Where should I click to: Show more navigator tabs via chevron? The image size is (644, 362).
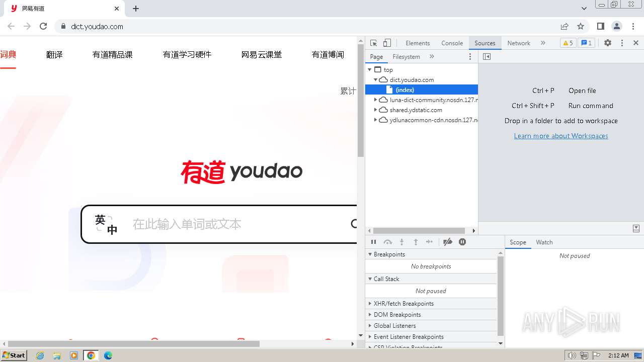tap(432, 57)
